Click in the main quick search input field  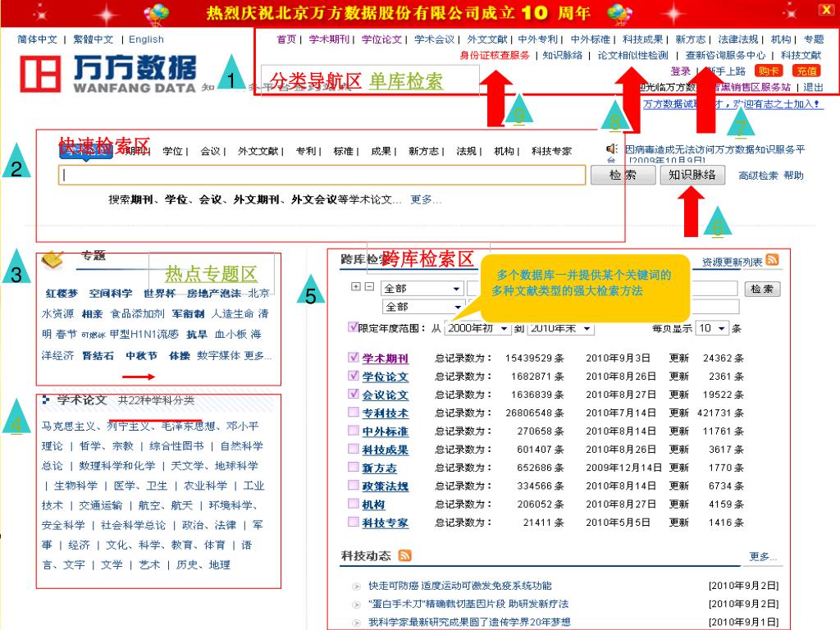coord(322,176)
